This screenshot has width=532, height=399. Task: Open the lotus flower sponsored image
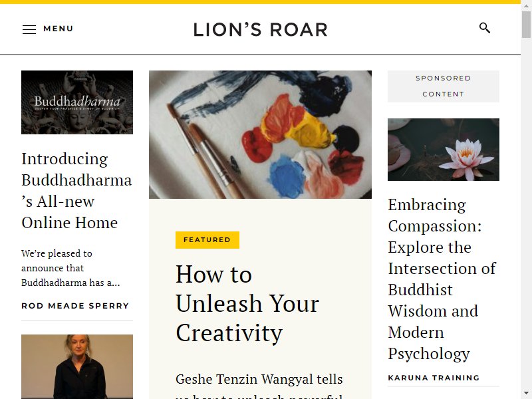click(x=444, y=150)
